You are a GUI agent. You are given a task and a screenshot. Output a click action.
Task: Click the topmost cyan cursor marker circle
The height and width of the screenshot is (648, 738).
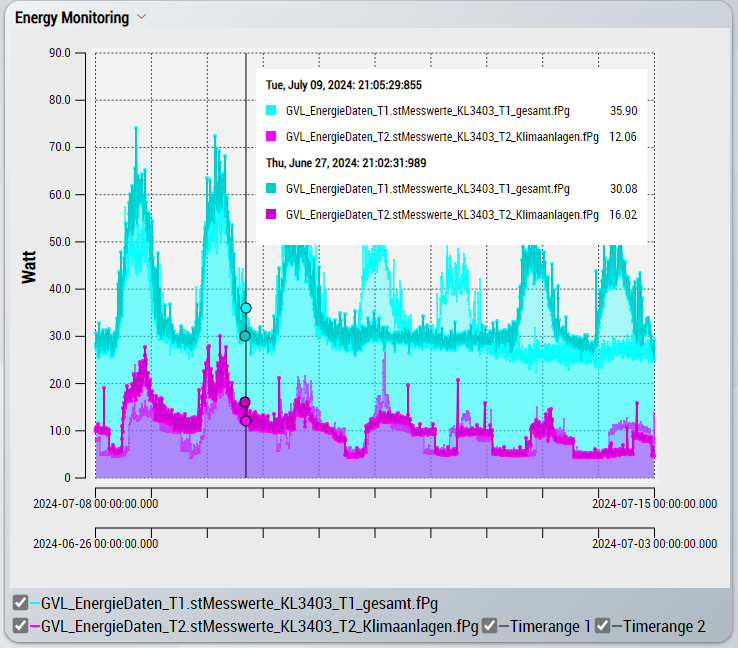point(246,308)
